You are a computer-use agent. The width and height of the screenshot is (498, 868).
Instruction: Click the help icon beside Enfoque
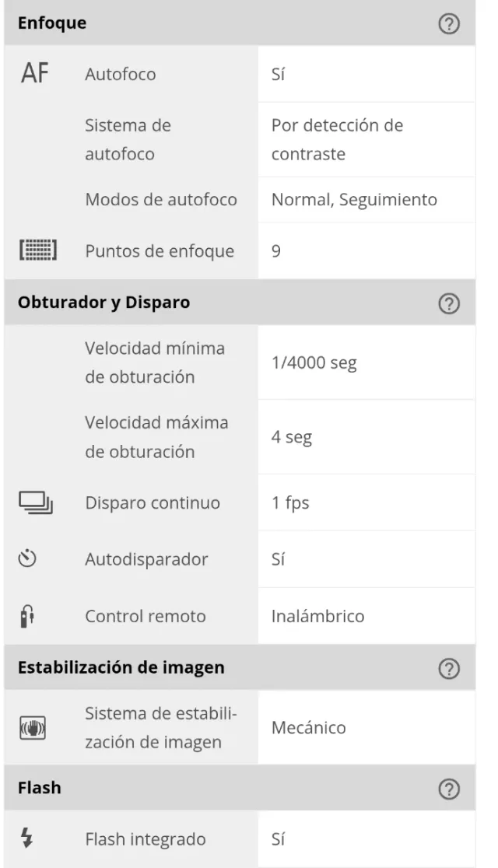coord(449,24)
